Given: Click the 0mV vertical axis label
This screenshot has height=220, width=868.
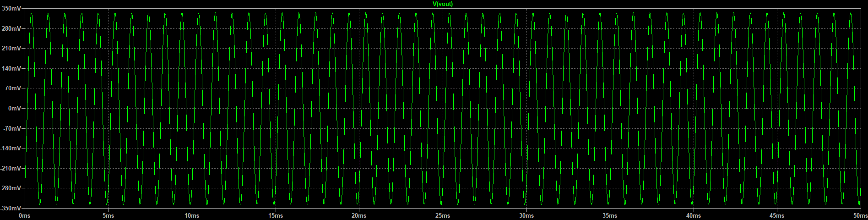Looking at the screenshot, I should point(15,108).
